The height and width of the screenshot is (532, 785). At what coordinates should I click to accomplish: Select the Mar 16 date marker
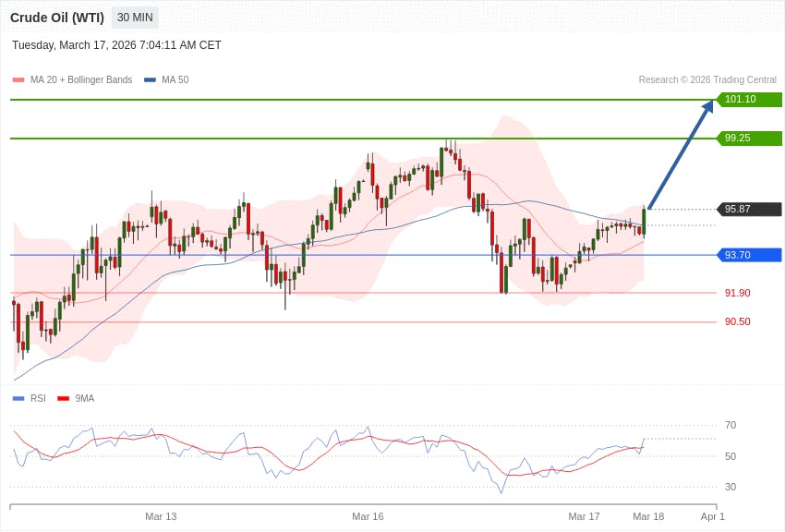pos(368,516)
